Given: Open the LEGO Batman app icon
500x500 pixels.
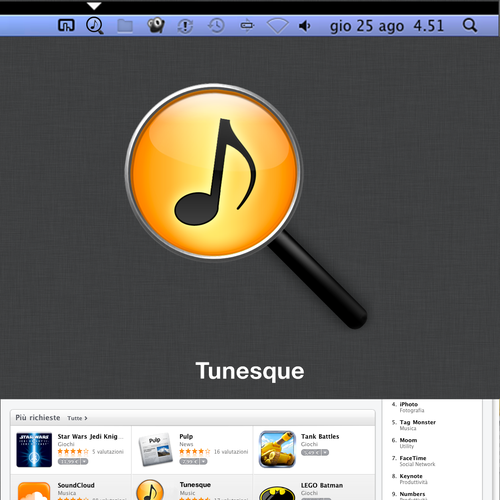Looking at the screenshot, I should (x=277, y=493).
